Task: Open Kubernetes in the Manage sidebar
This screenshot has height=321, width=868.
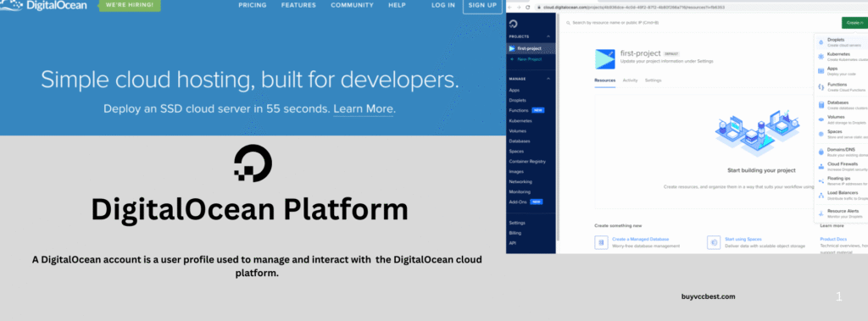Action: coord(520,120)
